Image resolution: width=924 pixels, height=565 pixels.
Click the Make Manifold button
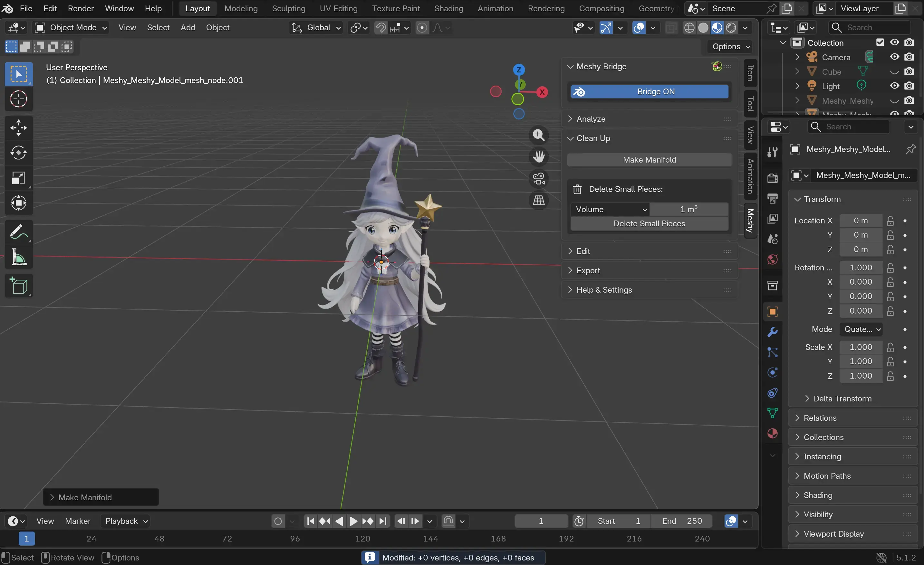(x=650, y=160)
